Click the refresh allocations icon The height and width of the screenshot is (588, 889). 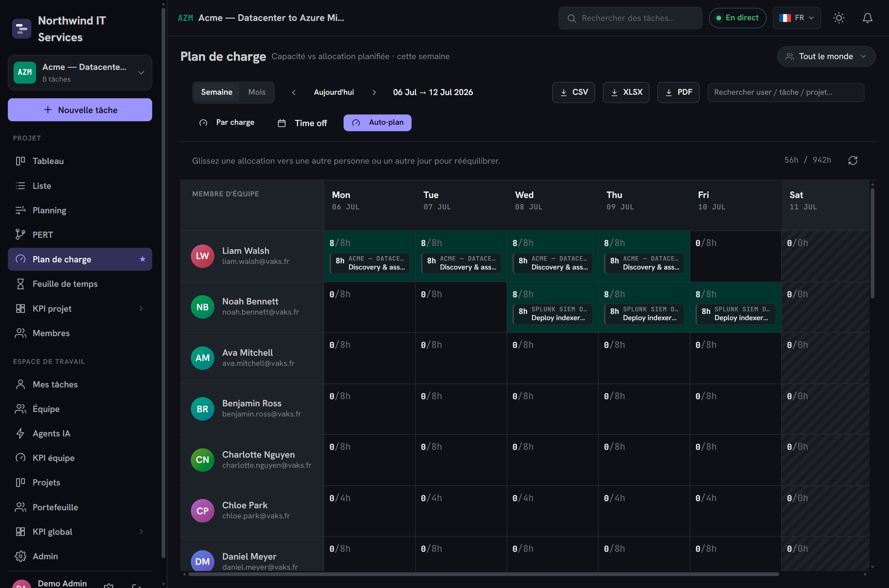853,160
